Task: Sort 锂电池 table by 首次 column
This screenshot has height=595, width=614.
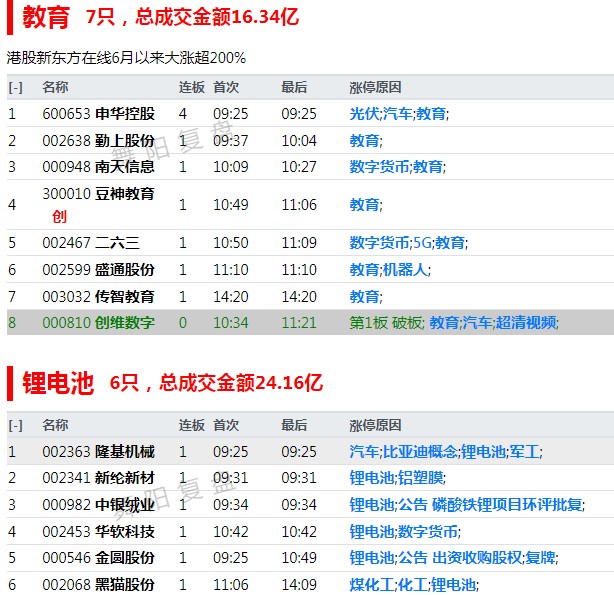Action: point(226,425)
